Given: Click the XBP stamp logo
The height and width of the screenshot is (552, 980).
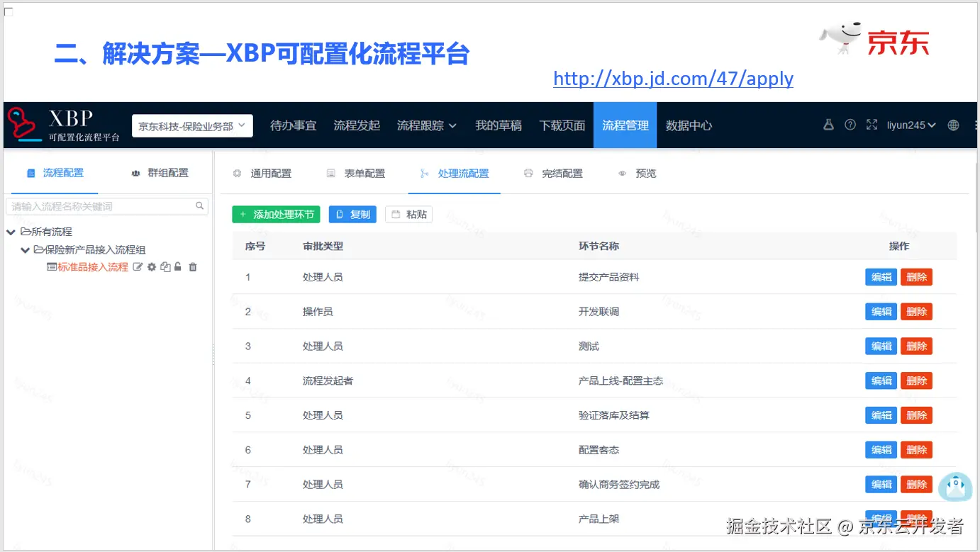Looking at the screenshot, I should click(25, 125).
